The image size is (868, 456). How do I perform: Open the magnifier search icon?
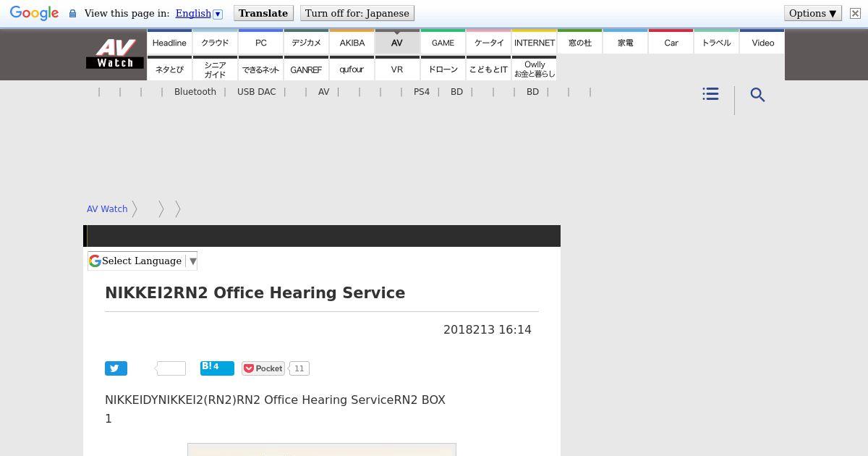[x=757, y=95]
